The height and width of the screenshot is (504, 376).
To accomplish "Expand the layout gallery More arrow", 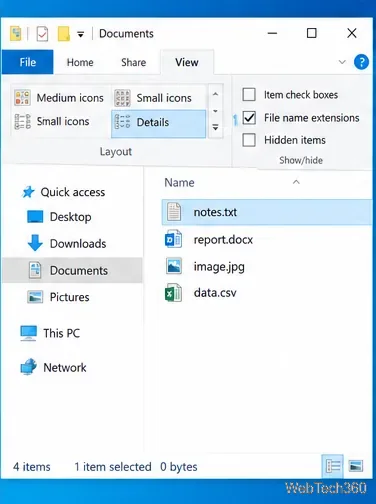I will [215, 127].
